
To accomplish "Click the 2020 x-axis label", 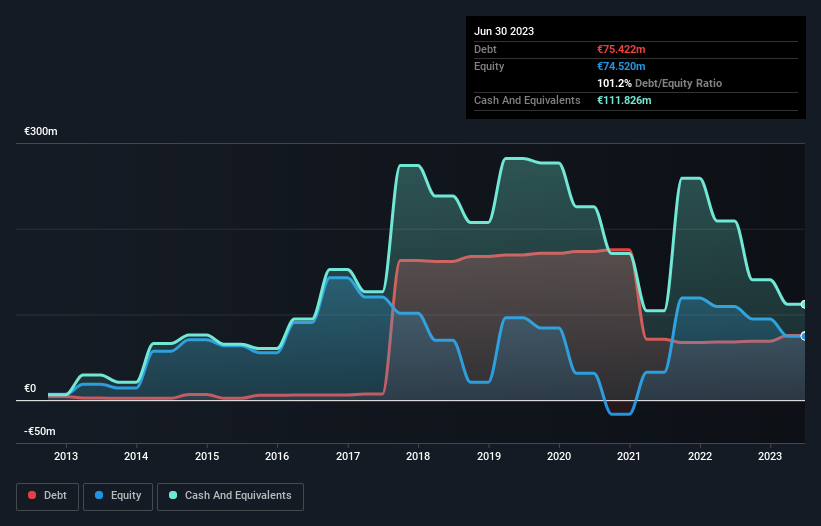I will 559,457.
